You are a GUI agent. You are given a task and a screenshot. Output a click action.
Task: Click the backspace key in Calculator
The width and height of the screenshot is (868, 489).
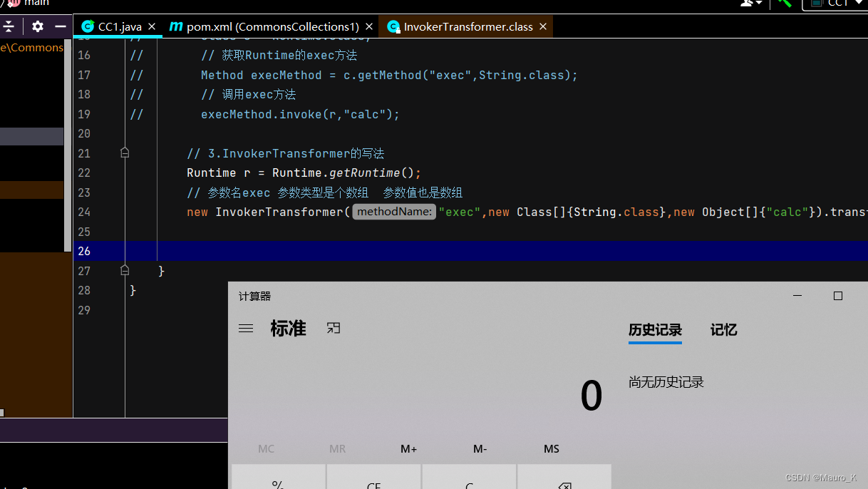point(564,485)
